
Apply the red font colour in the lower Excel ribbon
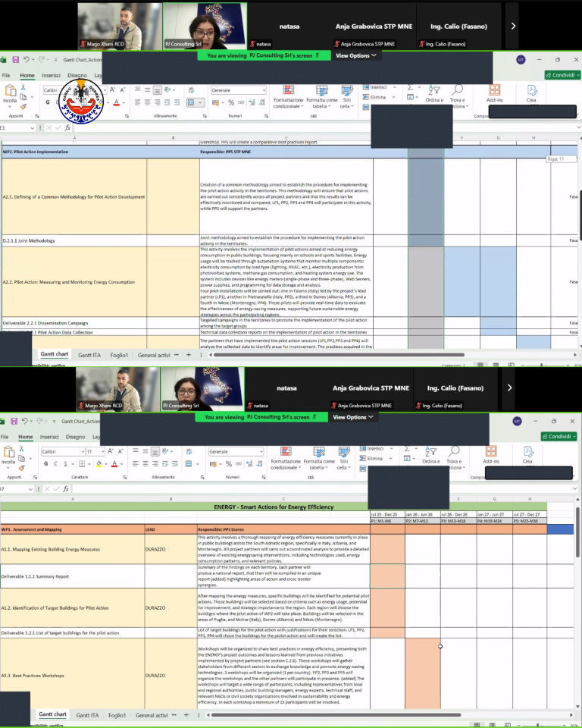click(114, 463)
